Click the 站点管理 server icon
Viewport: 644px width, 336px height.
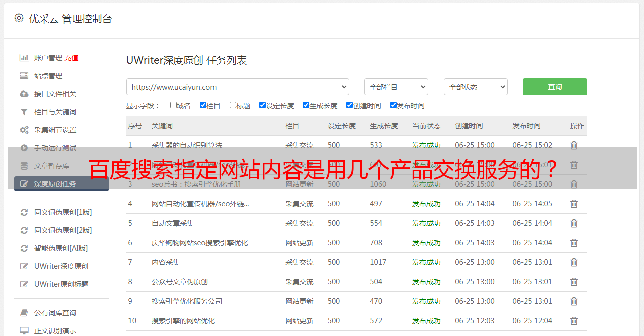pyautogui.click(x=24, y=76)
